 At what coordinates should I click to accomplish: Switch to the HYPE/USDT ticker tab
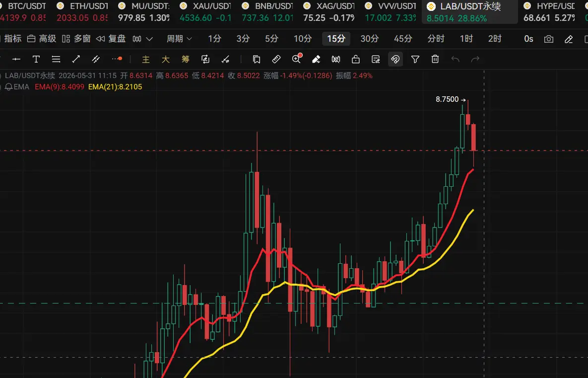[549, 11]
